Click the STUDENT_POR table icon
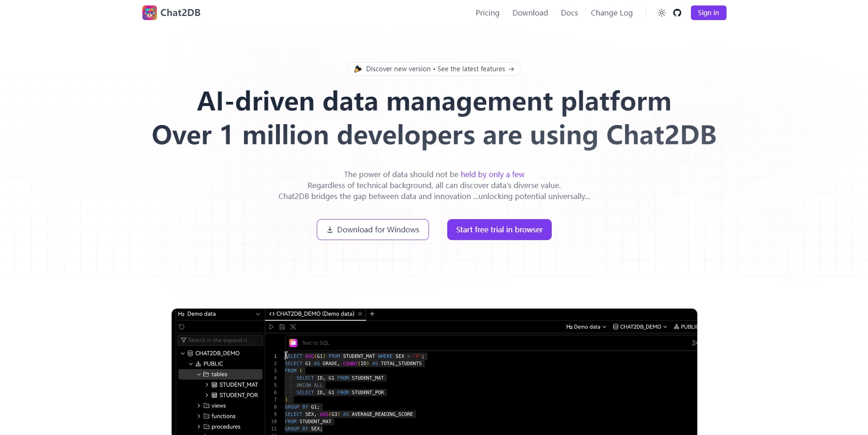The height and width of the screenshot is (435, 868). (214, 395)
